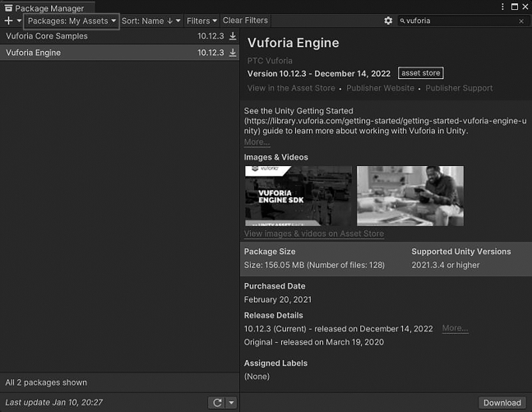Click the Download button
Image resolution: width=532 pixels, height=412 pixels.
tap(502, 403)
